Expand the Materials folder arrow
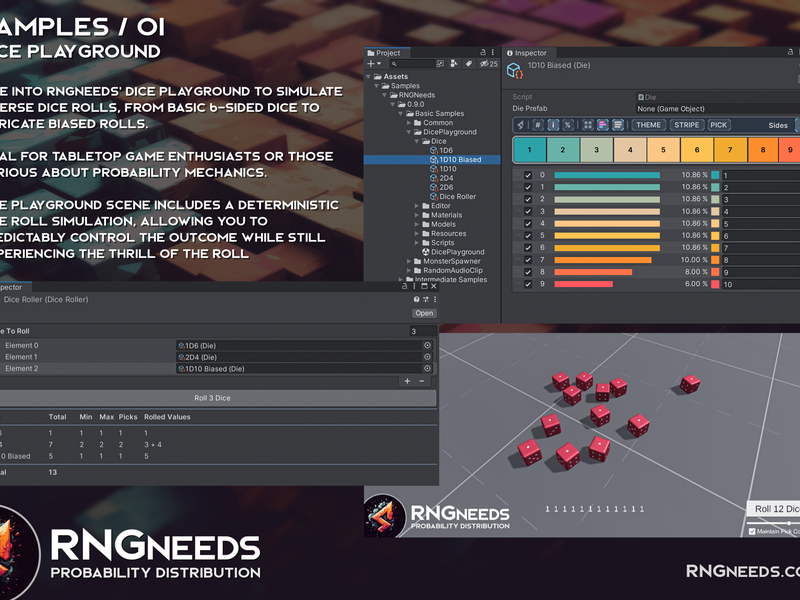The width and height of the screenshot is (800, 600). pos(417,215)
